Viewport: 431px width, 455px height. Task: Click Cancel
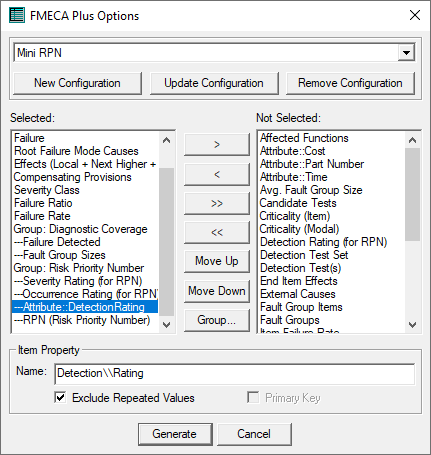pyautogui.click(x=254, y=434)
